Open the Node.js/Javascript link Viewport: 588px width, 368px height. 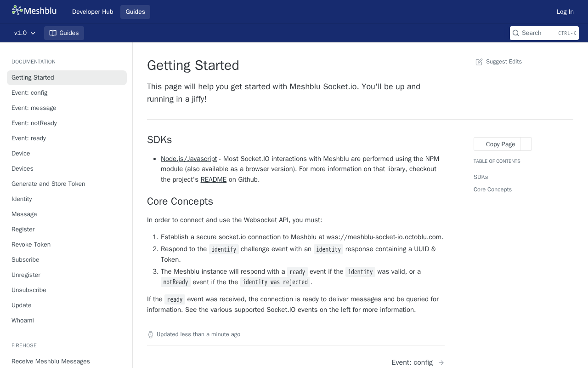189,159
